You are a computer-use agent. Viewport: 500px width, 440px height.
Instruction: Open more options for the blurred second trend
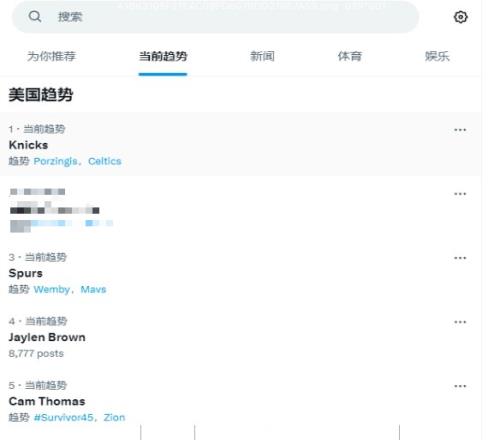coord(460,194)
